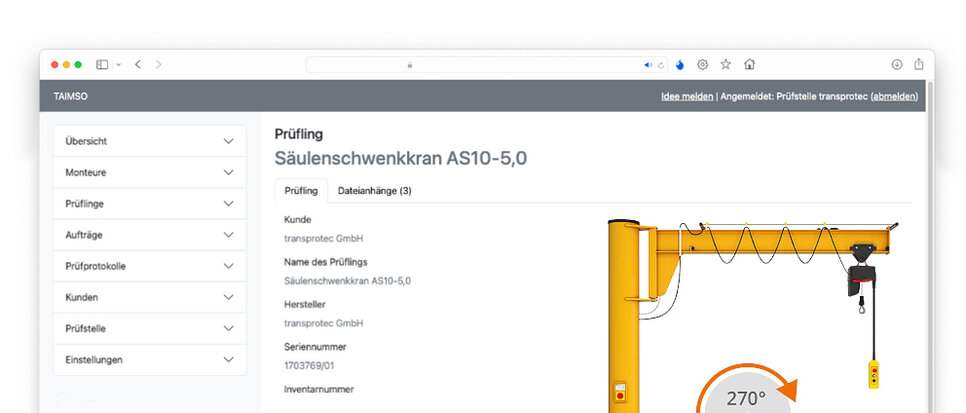Expand the Übersicht menu section
Viewport: 966px width, 413px height.
tap(150, 141)
